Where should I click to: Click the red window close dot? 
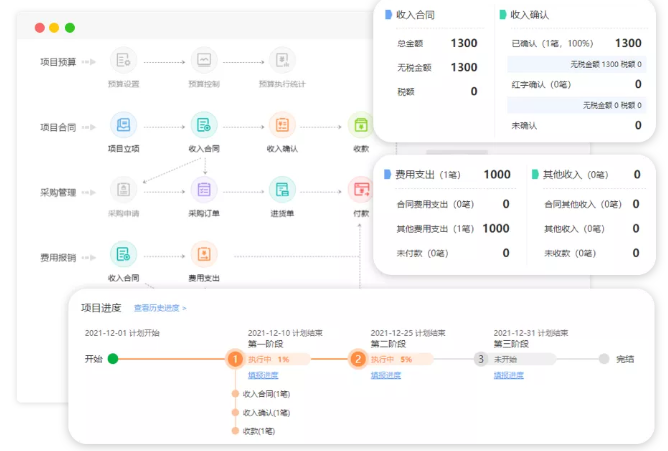[x=40, y=28]
